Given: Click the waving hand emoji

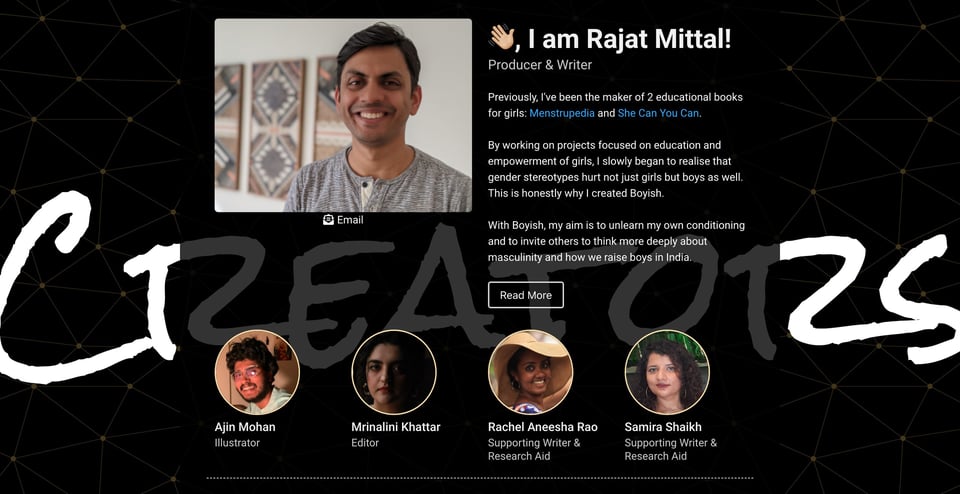Looking at the screenshot, I should pos(502,39).
